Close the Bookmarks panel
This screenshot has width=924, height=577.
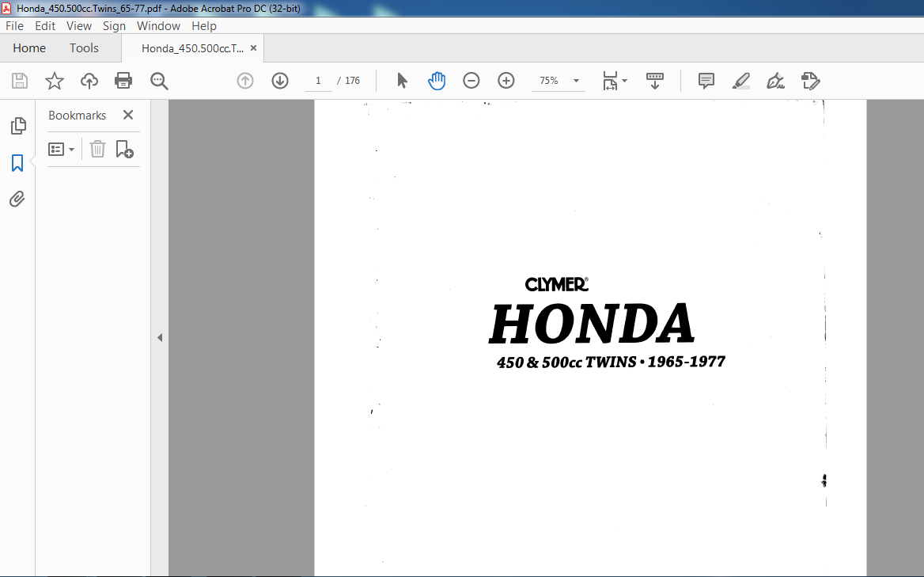pos(128,115)
